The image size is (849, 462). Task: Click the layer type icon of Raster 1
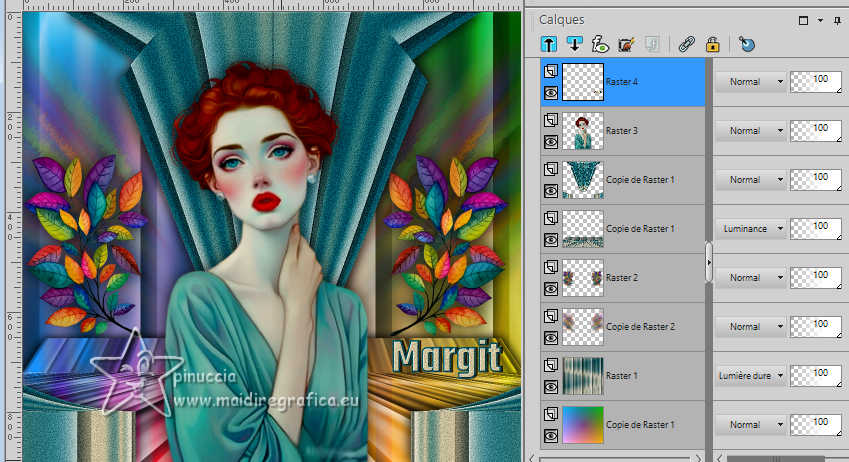point(551,365)
